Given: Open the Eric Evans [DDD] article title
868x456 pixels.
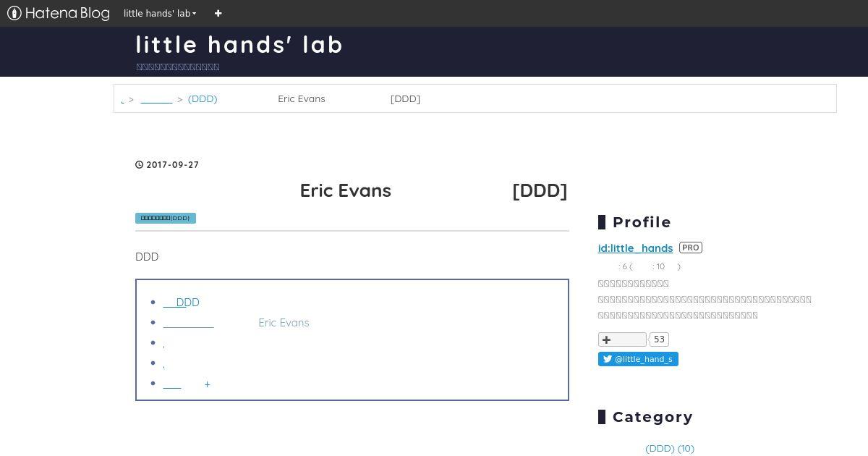Looking at the screenshot, I should coord(352,190).
